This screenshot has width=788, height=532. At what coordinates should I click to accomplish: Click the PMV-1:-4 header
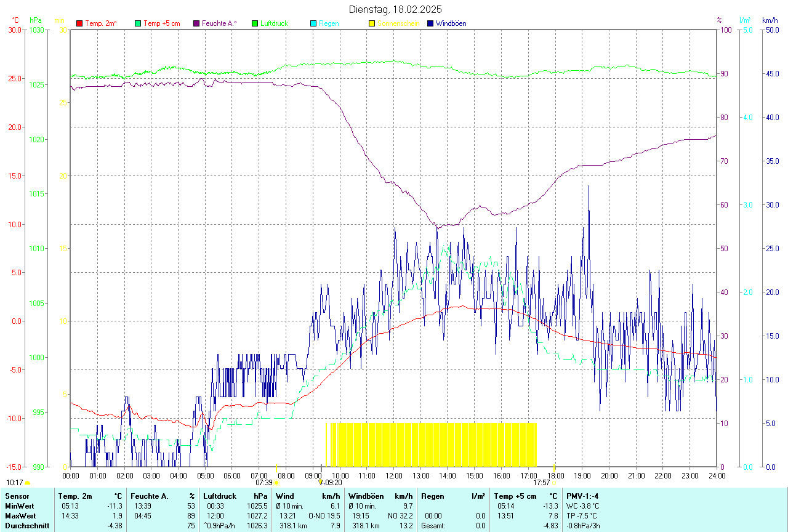click(582, 496)
